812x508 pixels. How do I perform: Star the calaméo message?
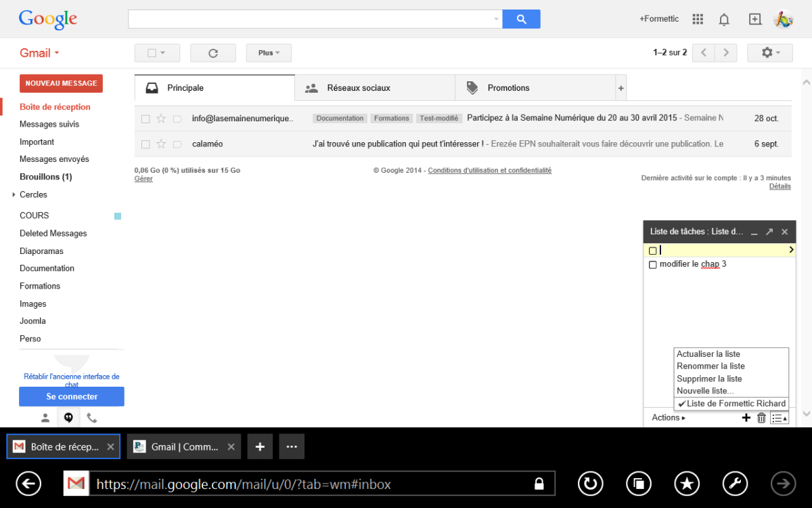[x=161, y=144]
